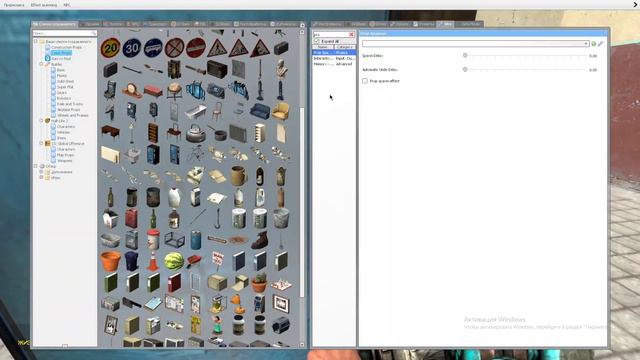Open the Список создаваемого tab
This screenshot has height=360, width=640.
click(55, 24)
